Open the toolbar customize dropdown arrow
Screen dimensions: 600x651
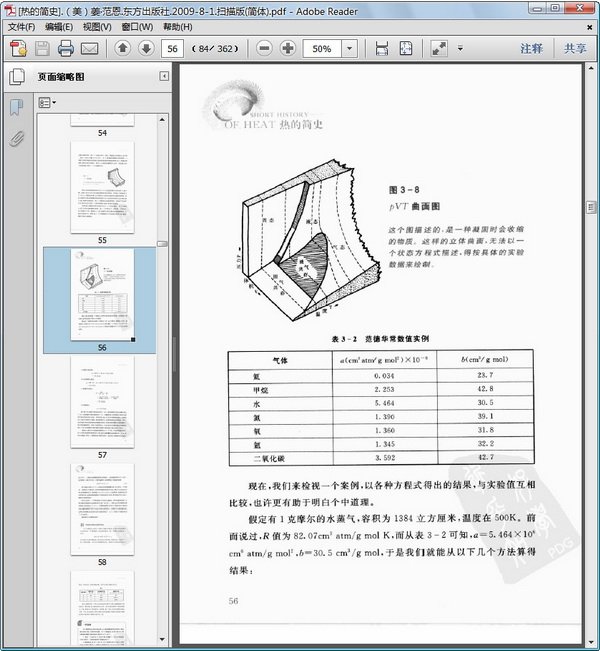click(460, 49)
